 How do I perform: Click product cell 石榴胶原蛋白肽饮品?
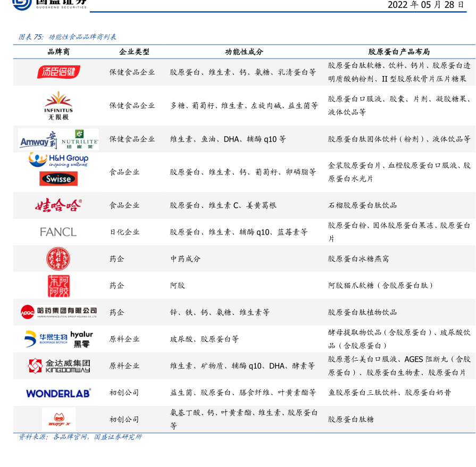[363, 205]
